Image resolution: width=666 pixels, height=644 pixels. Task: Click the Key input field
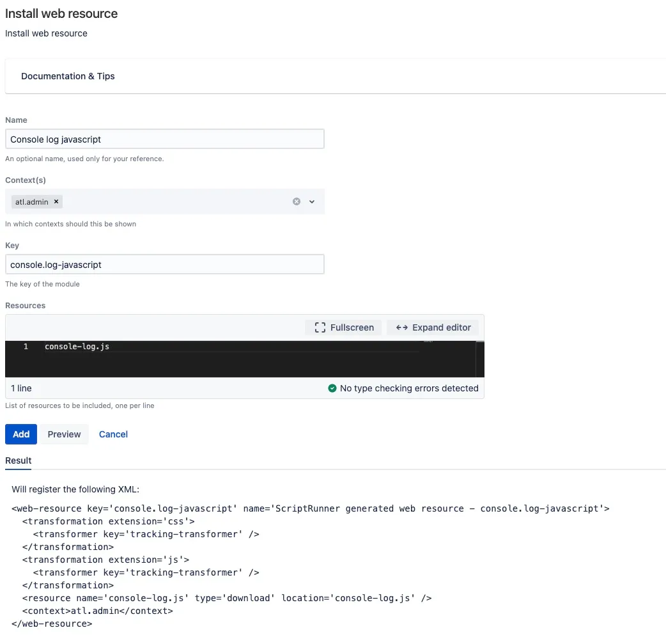tap(165, 264)
